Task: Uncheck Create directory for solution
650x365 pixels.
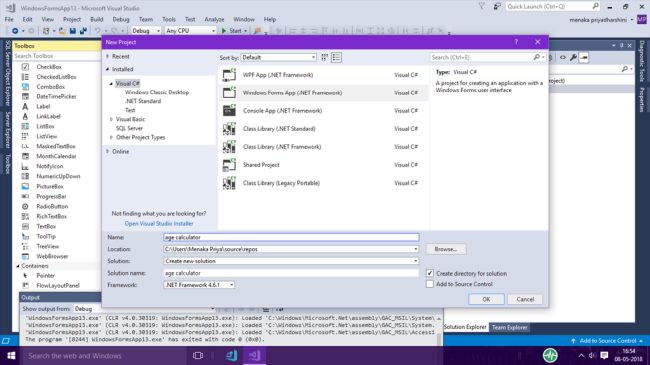Action: pos(430,273)
